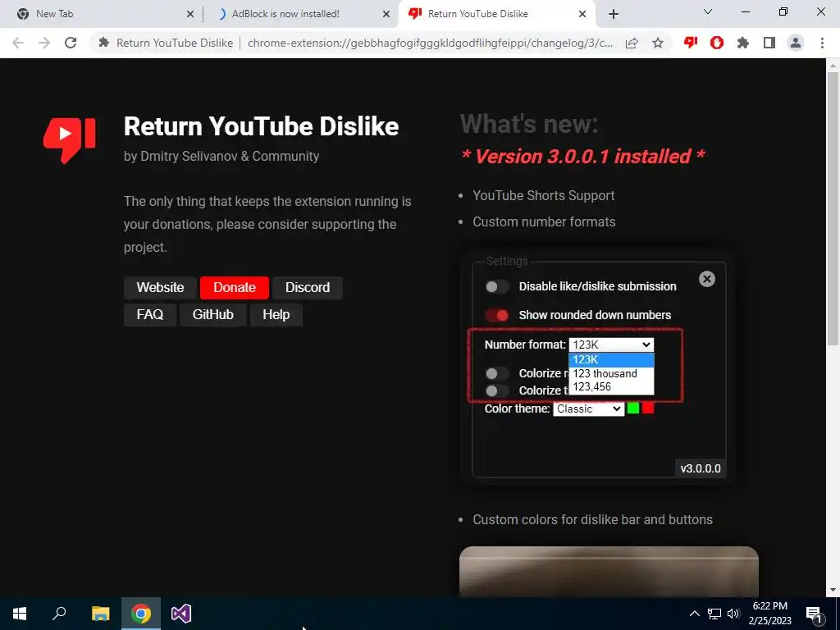Show hidden system tray icons

pos(694,614)
